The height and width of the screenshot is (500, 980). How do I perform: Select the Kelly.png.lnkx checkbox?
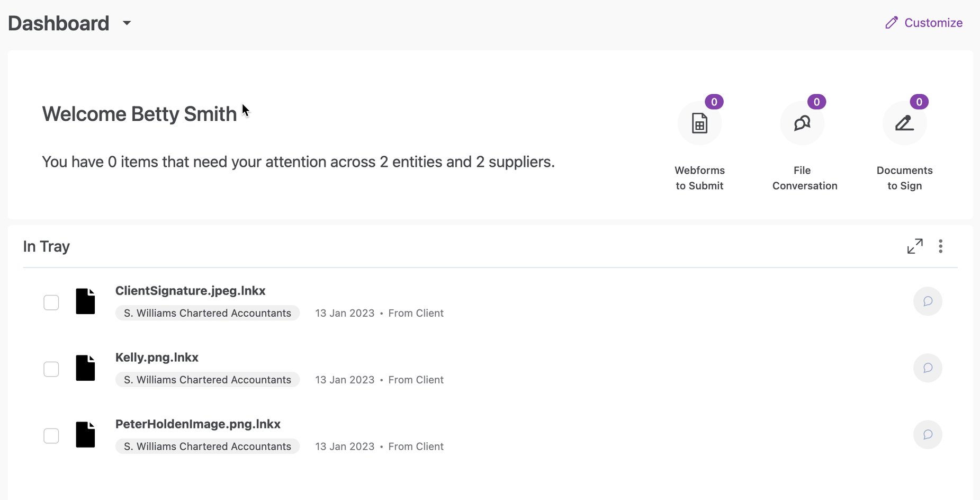(51, 369)
